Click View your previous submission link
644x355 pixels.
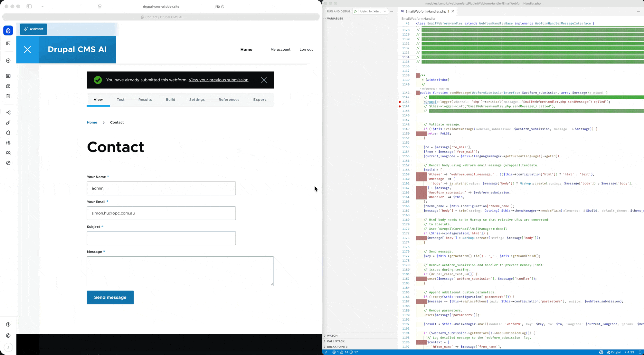(218, 80)
